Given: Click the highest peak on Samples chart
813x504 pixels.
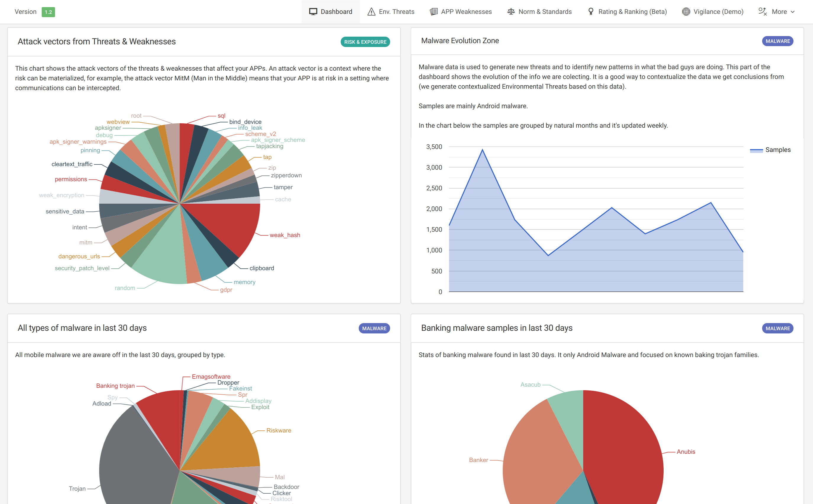Looking at the screenshot, I should click(482, 150).
